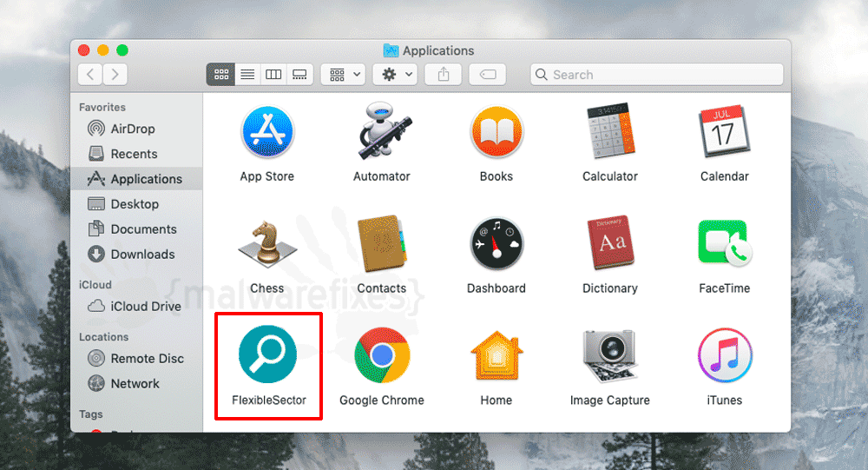This screenshot has height=470, width=868.
Task: Open Recents in the sidebar
Action: tap(137, 154)
